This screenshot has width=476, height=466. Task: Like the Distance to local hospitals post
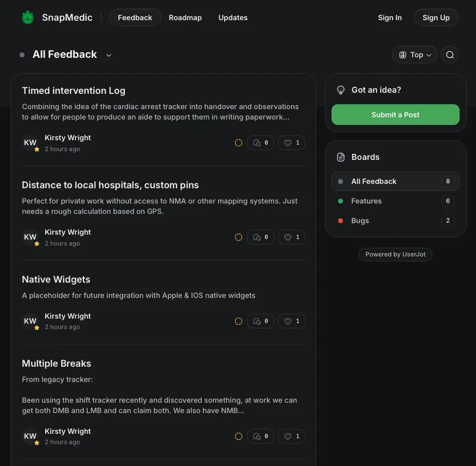point(291,237)
